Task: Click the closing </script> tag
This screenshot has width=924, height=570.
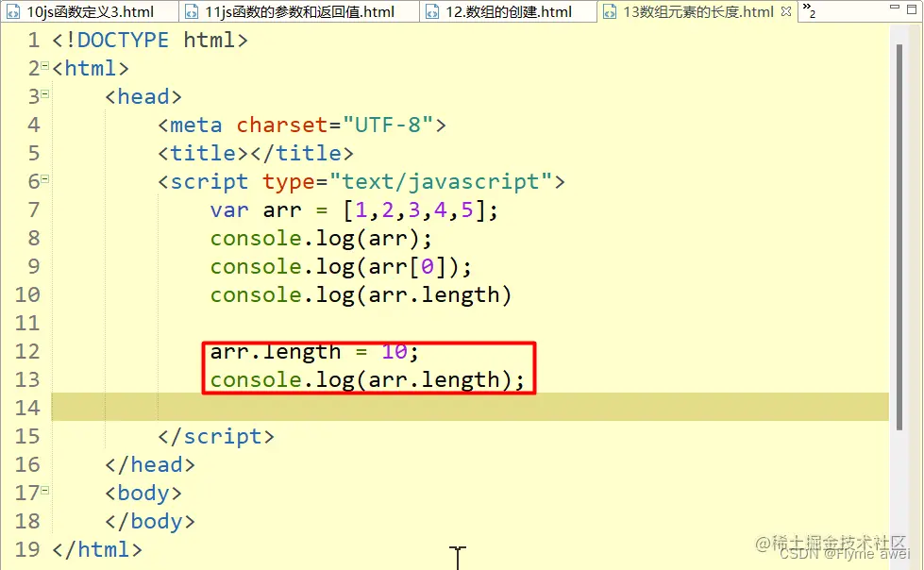Action: [x=216, y=436]
